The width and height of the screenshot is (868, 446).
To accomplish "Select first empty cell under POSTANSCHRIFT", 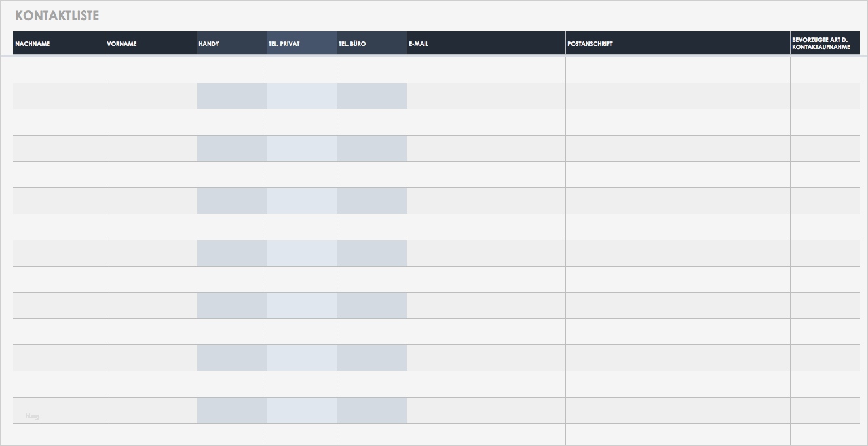I will point(677,70).
